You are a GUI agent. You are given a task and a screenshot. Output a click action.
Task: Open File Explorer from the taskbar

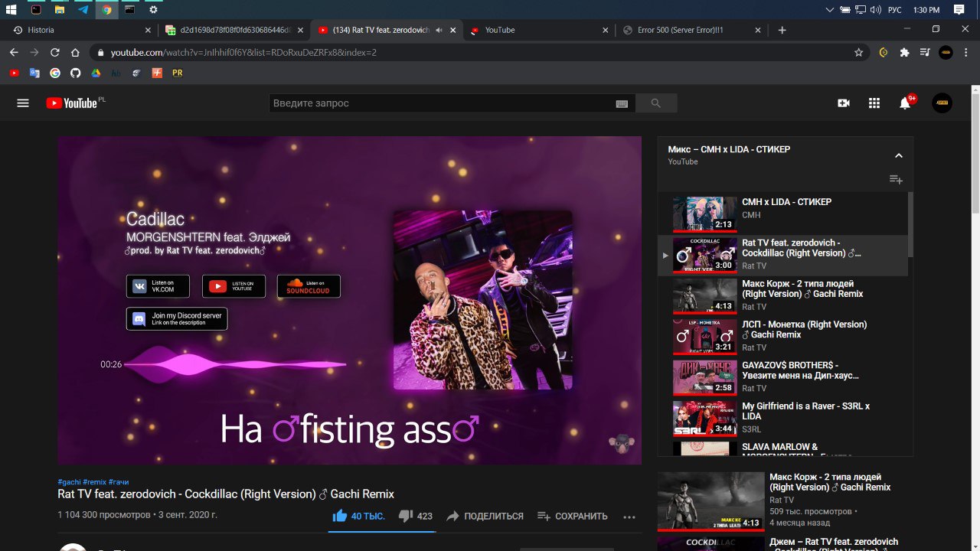coord(59,10)
